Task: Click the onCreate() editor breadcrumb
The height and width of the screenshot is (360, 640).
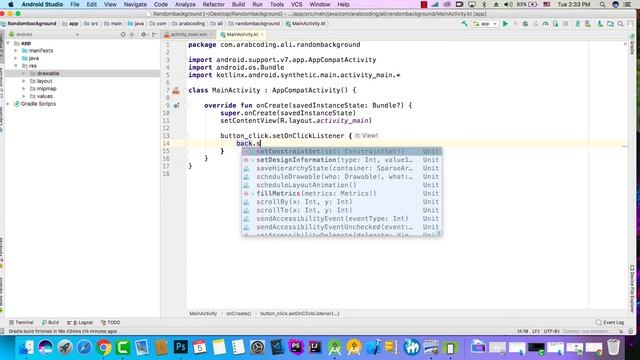Action: [238, 313]
